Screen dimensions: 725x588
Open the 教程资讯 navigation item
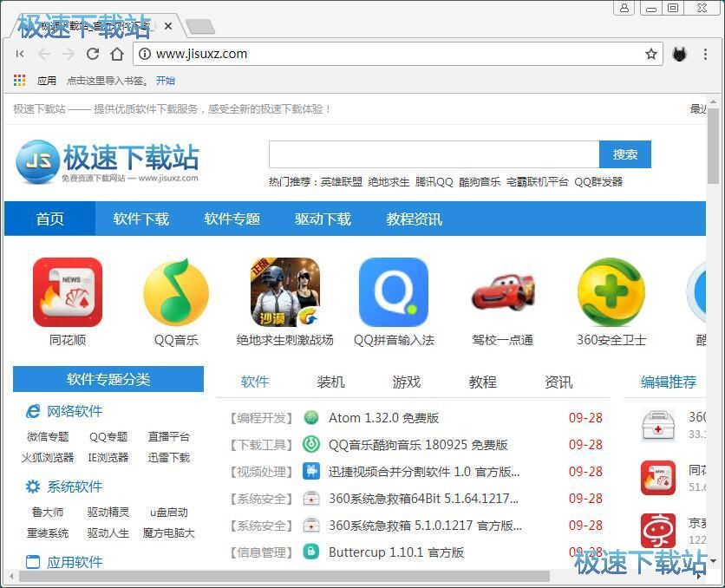[415, 219]
